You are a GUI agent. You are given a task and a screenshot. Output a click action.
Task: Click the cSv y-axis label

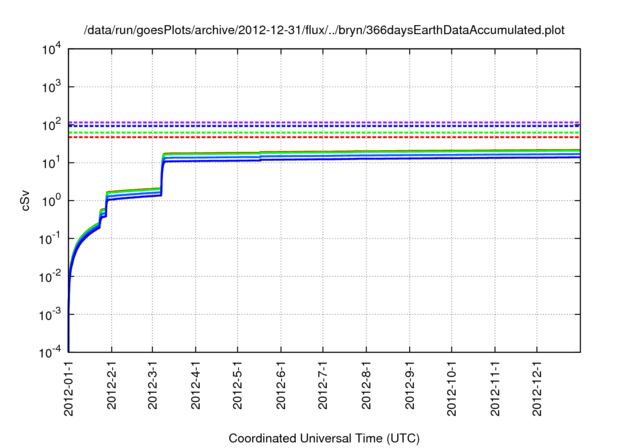pyautogui.click(x=25, y=200)
